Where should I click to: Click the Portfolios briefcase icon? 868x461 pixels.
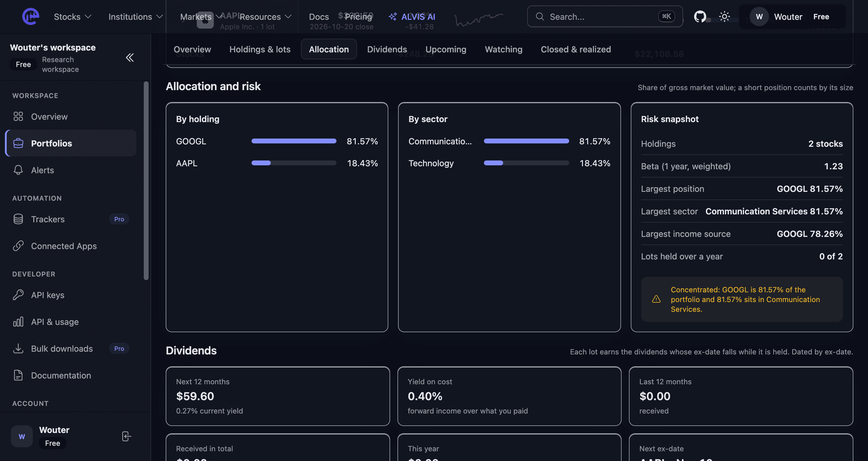pyautogui.click(x=18, y=143)
